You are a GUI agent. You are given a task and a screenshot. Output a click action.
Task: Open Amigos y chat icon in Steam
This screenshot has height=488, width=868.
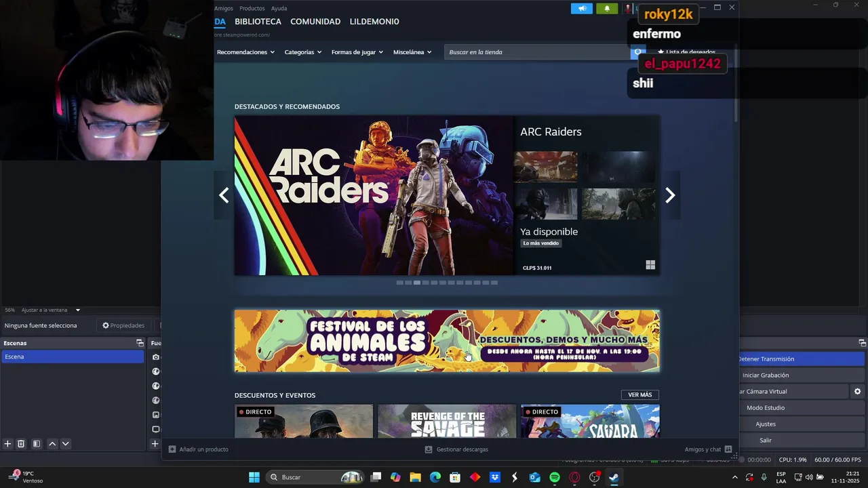[x=728, y=449]
